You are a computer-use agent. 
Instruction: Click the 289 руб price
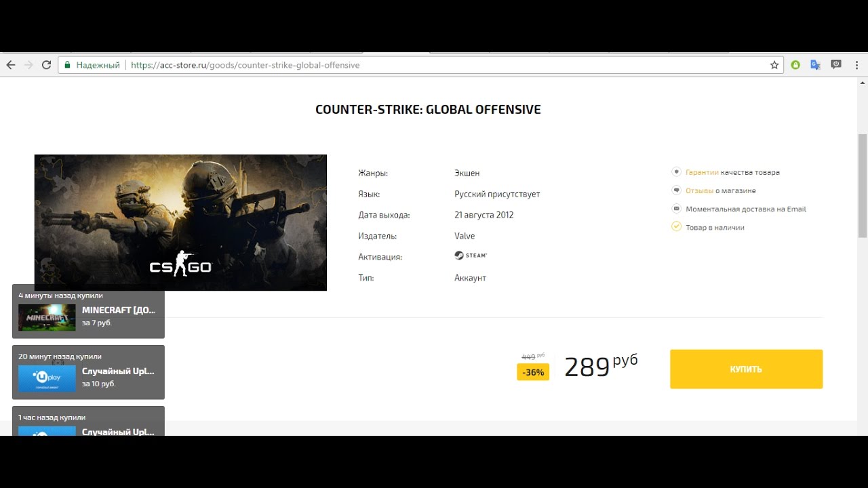coord(601,366)
